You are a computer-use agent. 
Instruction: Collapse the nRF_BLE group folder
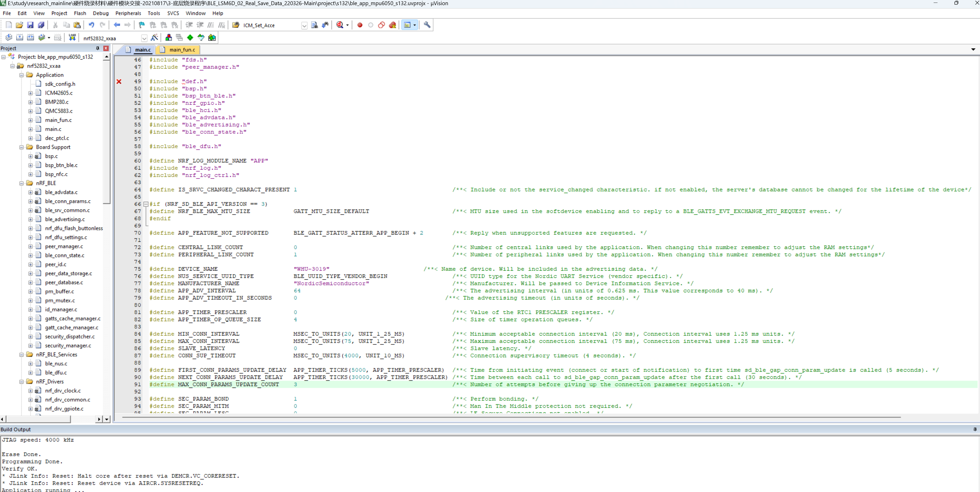22,183
